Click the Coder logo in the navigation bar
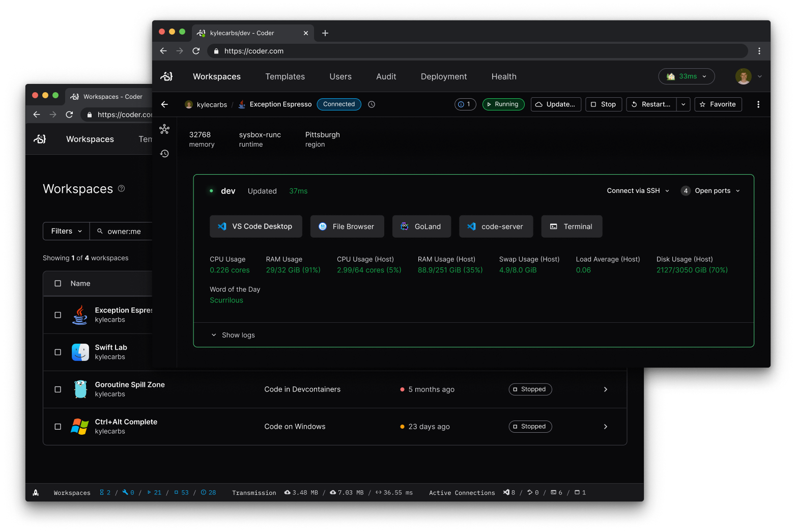The height and width of the screenshot is (532, 796). click(166, 76)
